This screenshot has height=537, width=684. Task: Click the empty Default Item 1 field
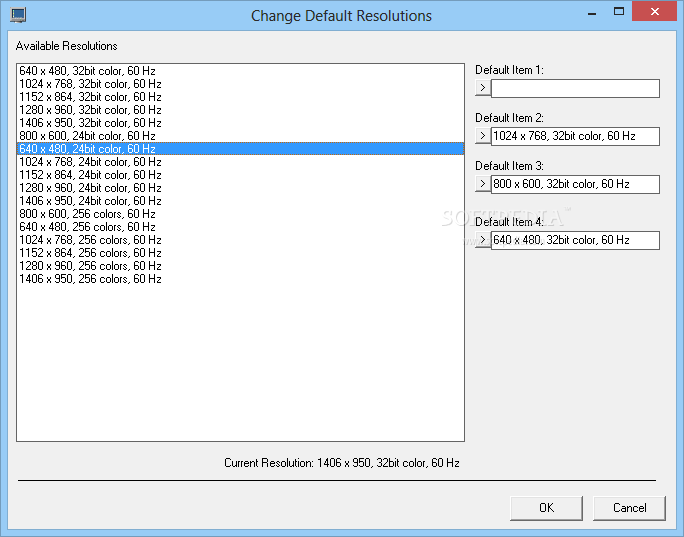(x=575, y=88)
